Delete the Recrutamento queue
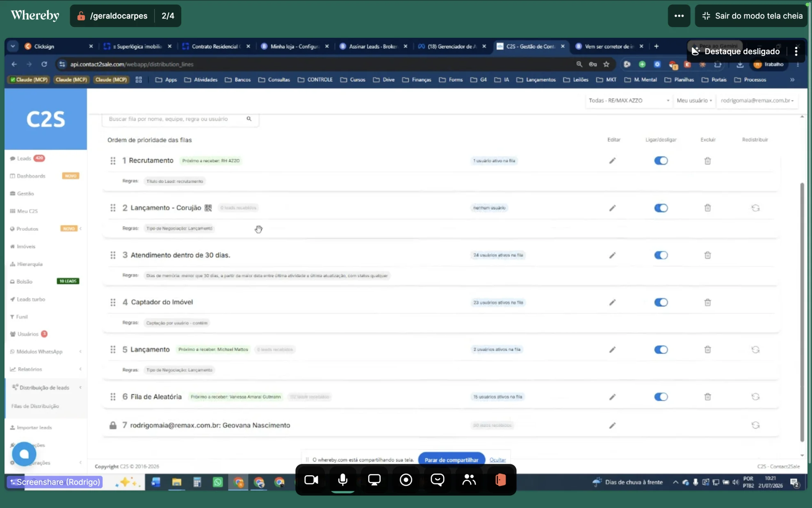 (708, 161)
